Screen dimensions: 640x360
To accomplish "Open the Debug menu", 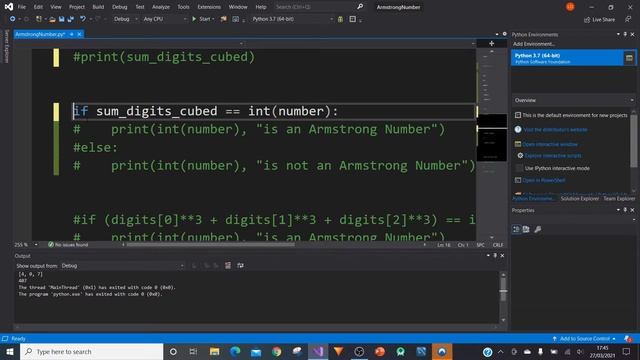I will 120,7.
